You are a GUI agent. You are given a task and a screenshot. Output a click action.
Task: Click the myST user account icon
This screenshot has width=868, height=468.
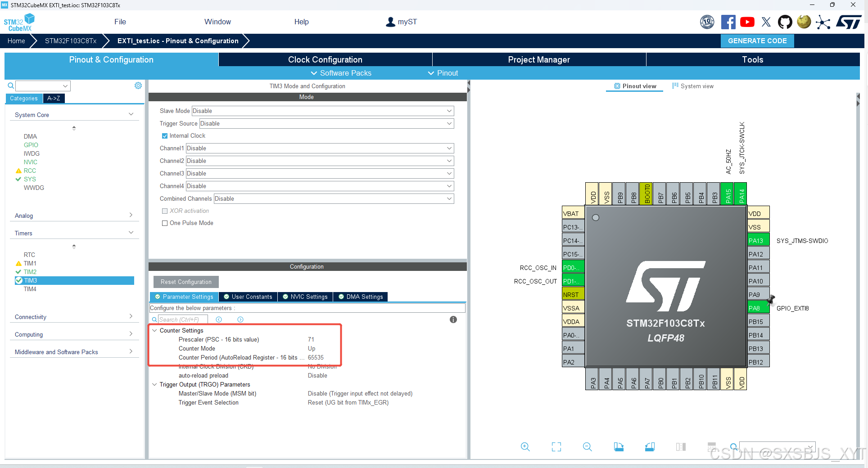[x=390, y=22]
